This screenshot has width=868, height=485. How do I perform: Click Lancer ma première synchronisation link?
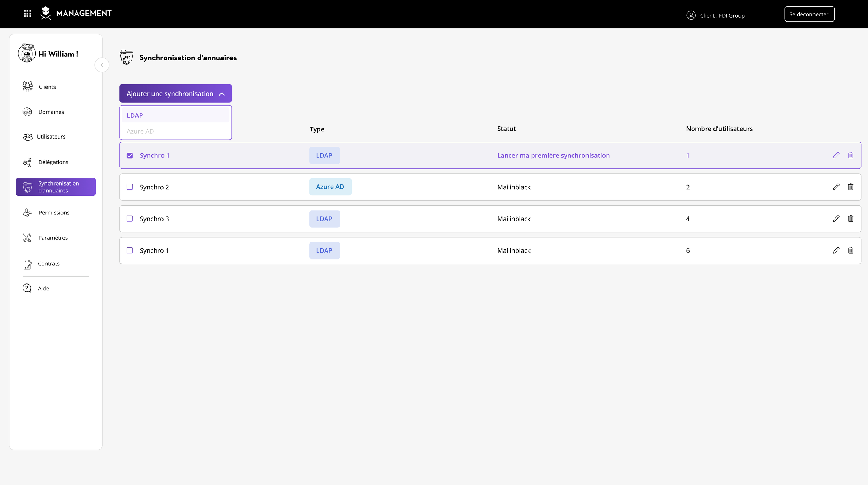tap(553, 155)
